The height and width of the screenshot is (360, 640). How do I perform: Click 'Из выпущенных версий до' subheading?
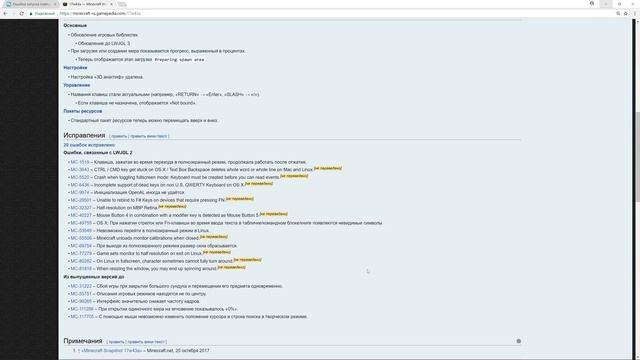pos(93,277)
